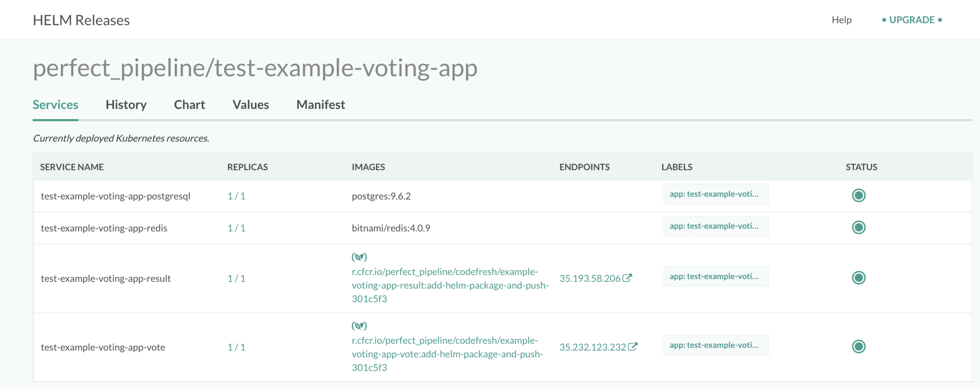Select the Values tab
This screenshot has height=388, width=980.
(x=250, y=105)
